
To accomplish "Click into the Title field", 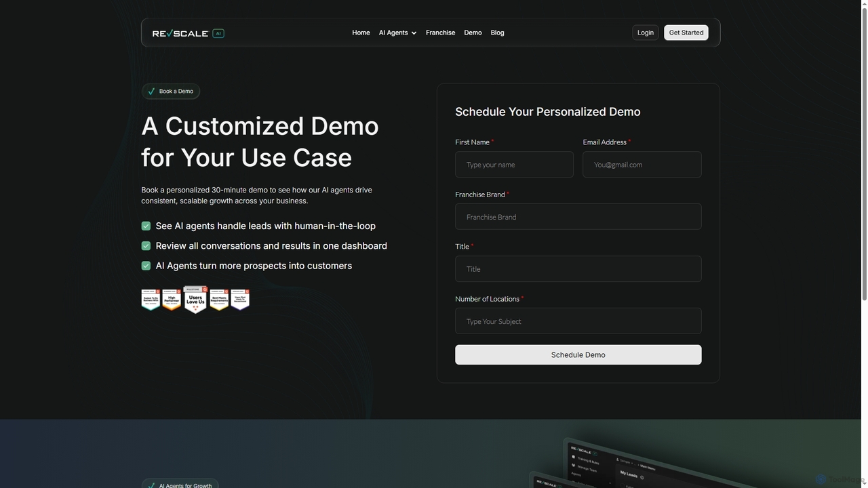I will pyautogui.click(x=578, y=269).
